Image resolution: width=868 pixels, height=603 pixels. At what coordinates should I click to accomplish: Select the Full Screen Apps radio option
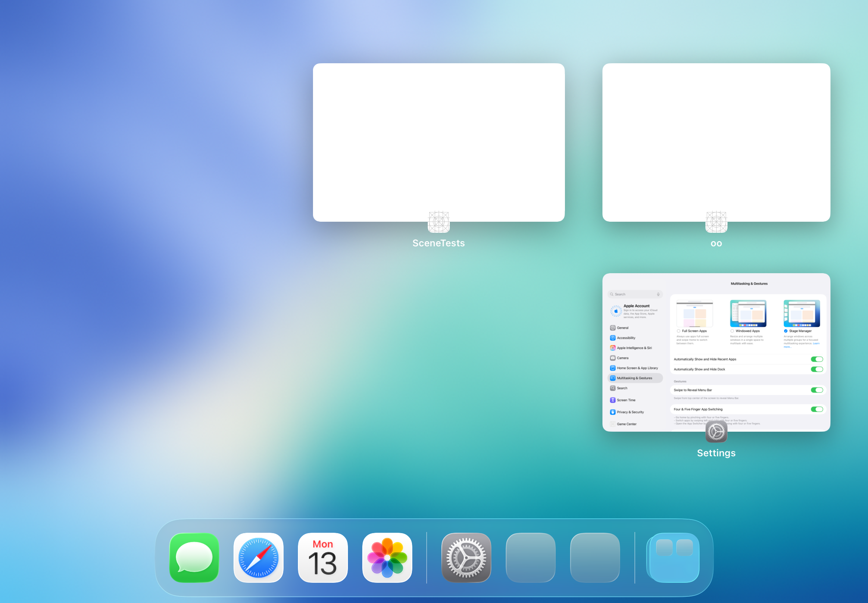coord(679,331)
